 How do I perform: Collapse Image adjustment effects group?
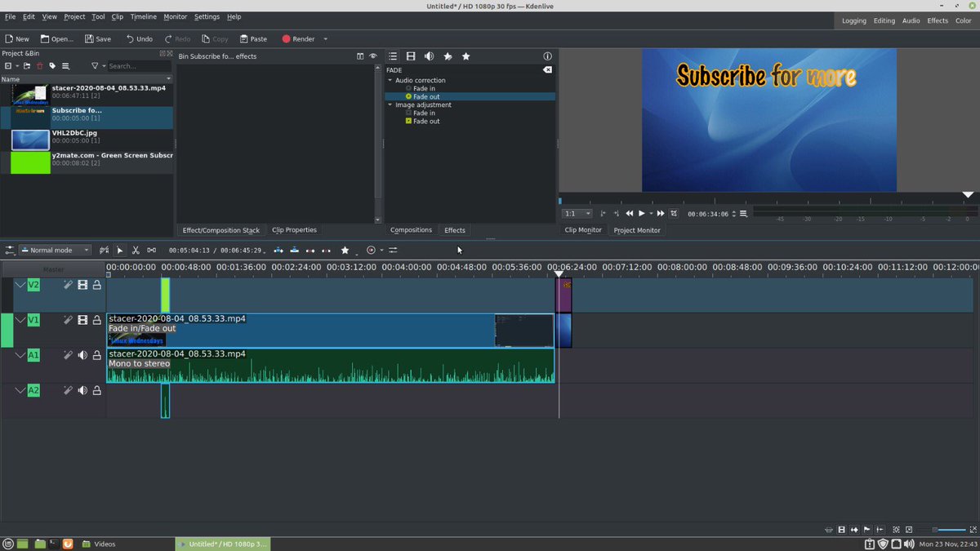click(390, 104)
